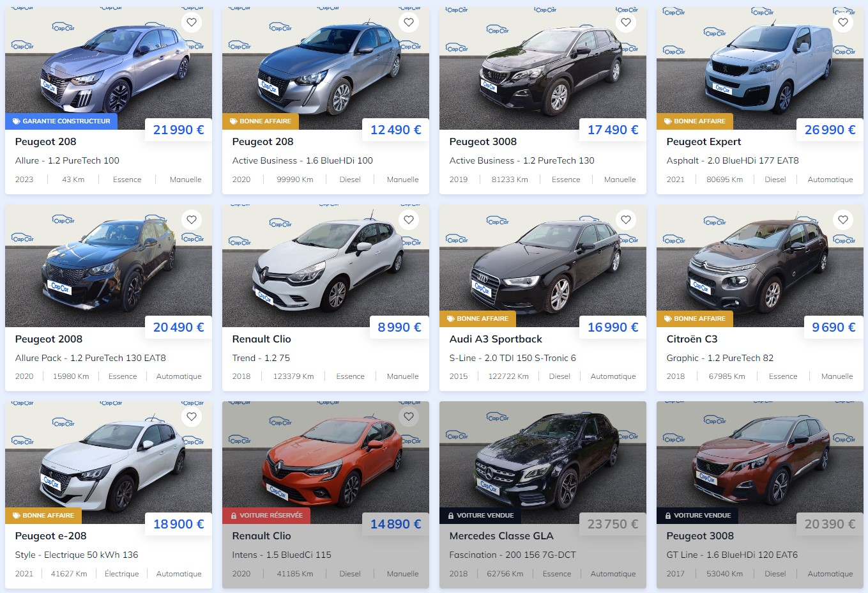Open the Citroën C3 title link
868x593 pixels.
point(692,339)
